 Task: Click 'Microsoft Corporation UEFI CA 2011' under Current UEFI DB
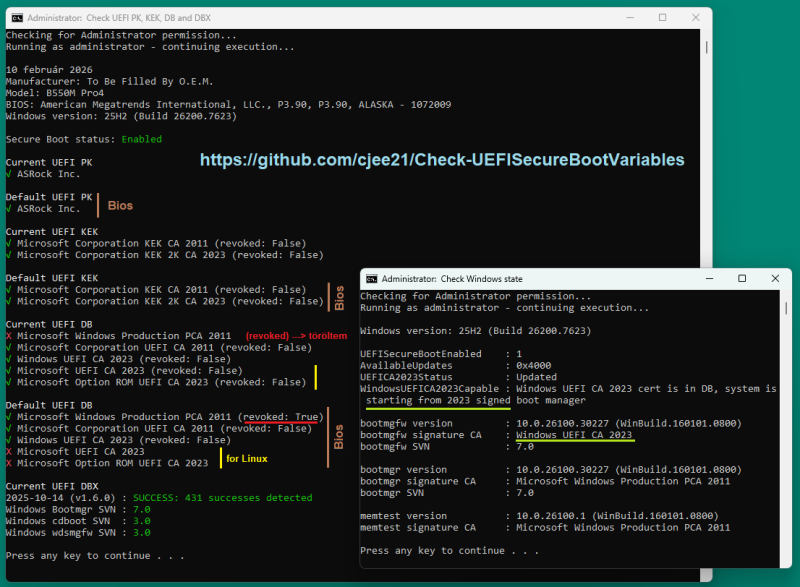[x=164, y=348]
